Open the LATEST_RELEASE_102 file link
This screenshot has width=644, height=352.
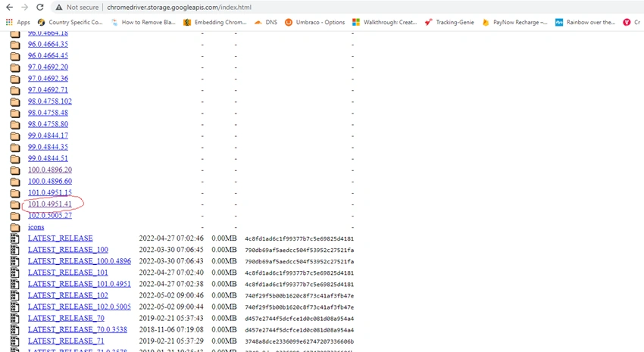click(67, 295)
